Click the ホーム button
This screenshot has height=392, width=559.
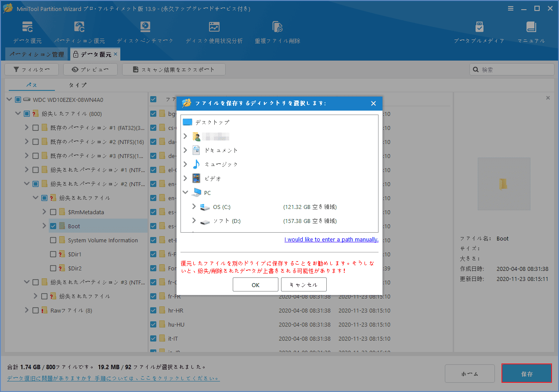coord(470,374)
